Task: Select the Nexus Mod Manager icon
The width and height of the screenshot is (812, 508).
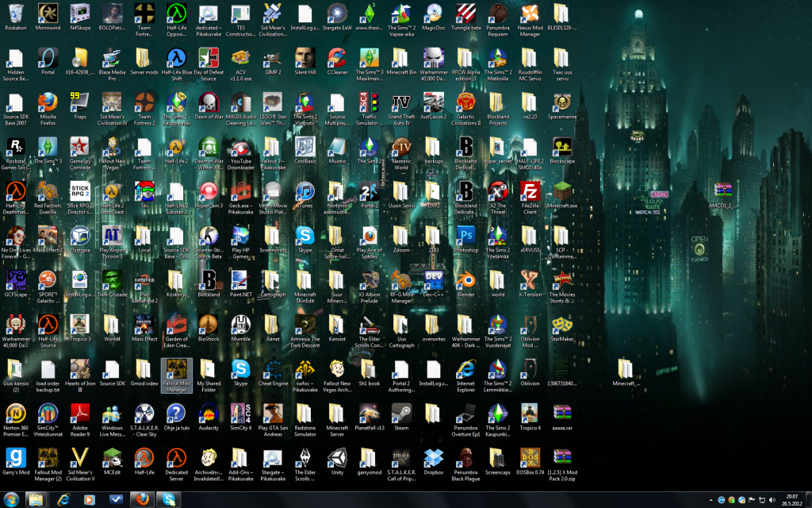Action: 529,21
